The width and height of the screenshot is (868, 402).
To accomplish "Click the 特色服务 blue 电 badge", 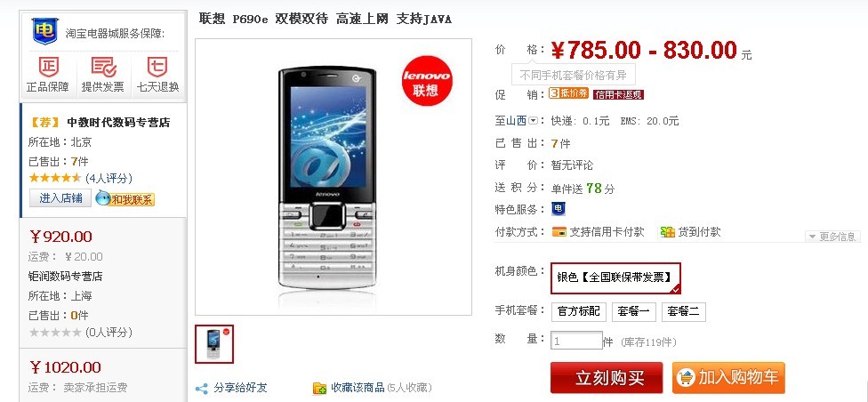I will pyautogui.click(x=559, y=209).
